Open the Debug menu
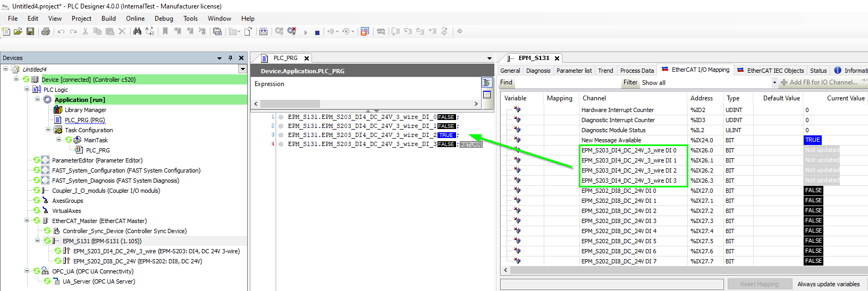The width and height of the screenshot is (868, 291). click(164, 18)
